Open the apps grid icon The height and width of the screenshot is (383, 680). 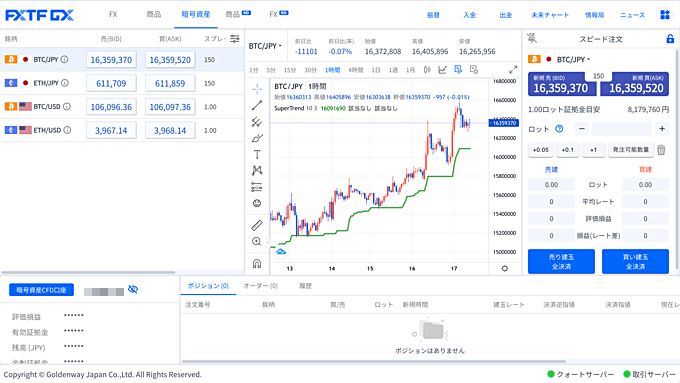[665, 15]
